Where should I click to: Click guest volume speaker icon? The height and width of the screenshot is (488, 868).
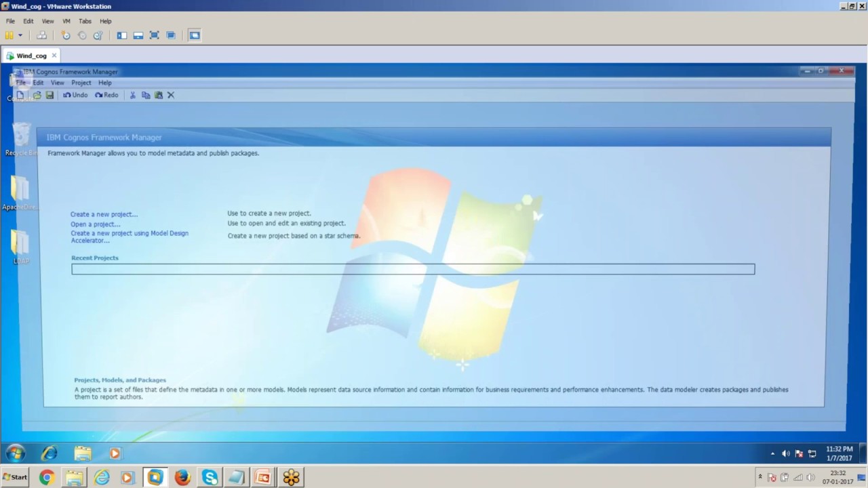tap(786, 453)
